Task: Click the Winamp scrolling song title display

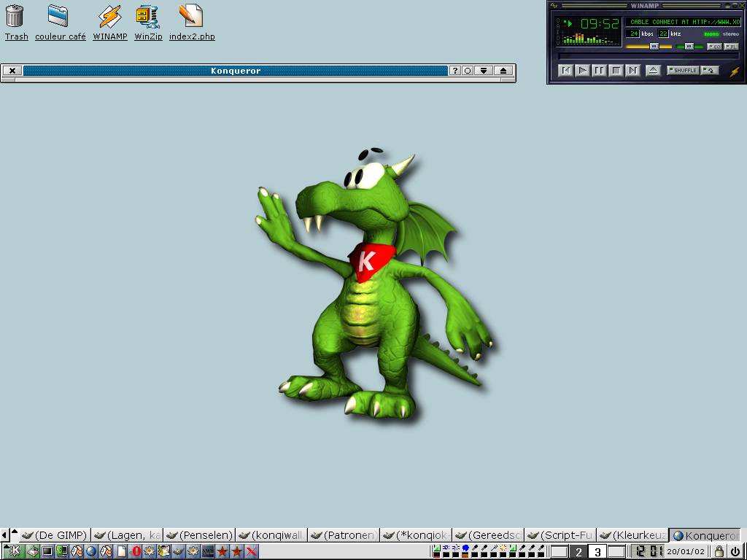Action: click(x=683, y=22)
